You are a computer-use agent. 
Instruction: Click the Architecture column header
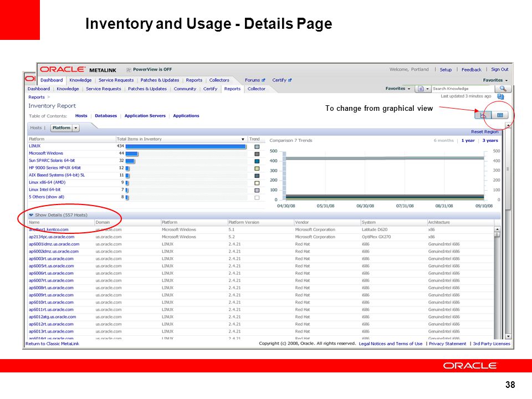439,222
